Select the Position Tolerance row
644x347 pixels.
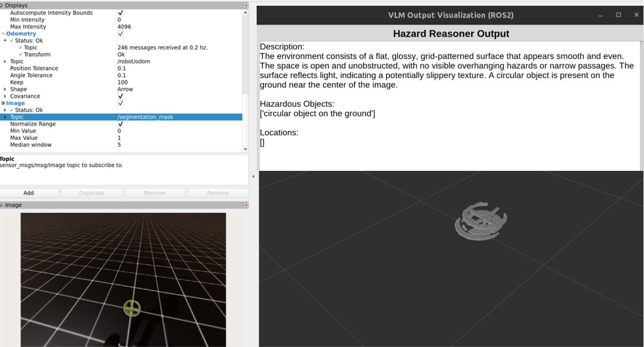(x=34, y=68)
